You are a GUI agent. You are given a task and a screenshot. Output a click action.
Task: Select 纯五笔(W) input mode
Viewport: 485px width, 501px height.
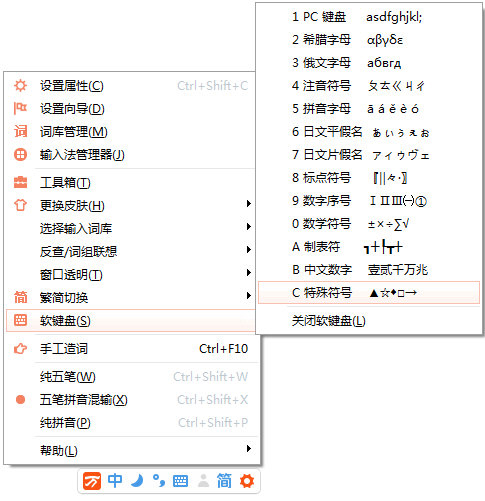click(132, 377)
